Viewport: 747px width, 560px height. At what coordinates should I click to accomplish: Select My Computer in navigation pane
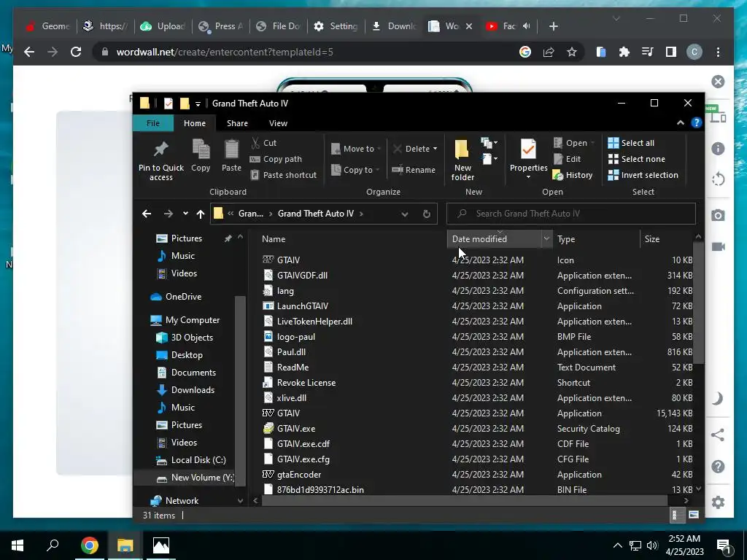click(x=193, y=320)
